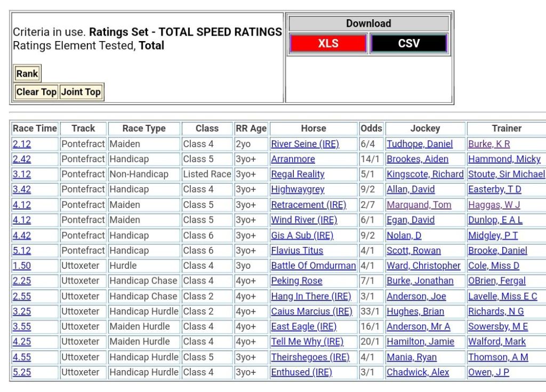
Task: Open the 1.50 Uttoxeter race link
Action: 22,266
